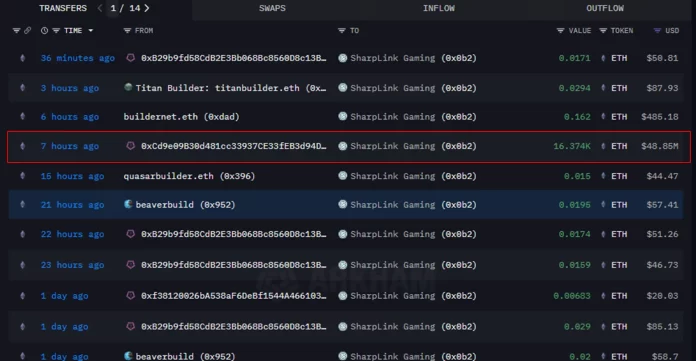Click page indicator '1 / 14'
This screenshot has width=696, height=361.
click(x=125, y=8)
